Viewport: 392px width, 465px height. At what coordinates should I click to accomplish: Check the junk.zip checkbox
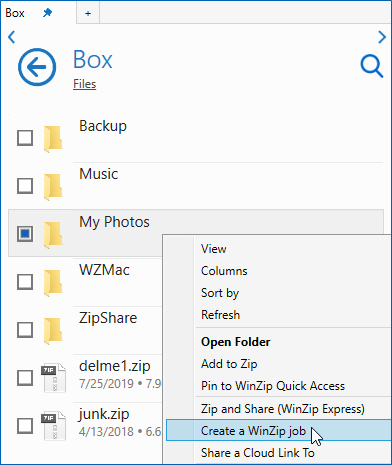coord(25,426)
